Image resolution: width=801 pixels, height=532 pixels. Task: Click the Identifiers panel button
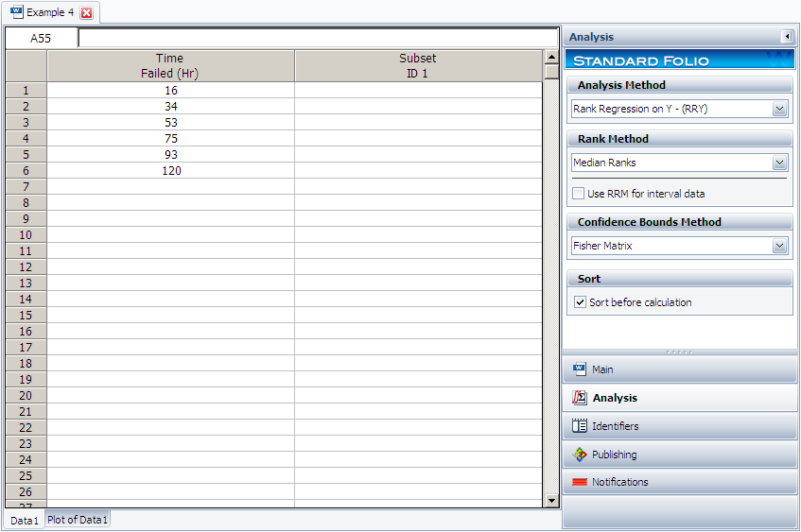[x=679, y=426]
